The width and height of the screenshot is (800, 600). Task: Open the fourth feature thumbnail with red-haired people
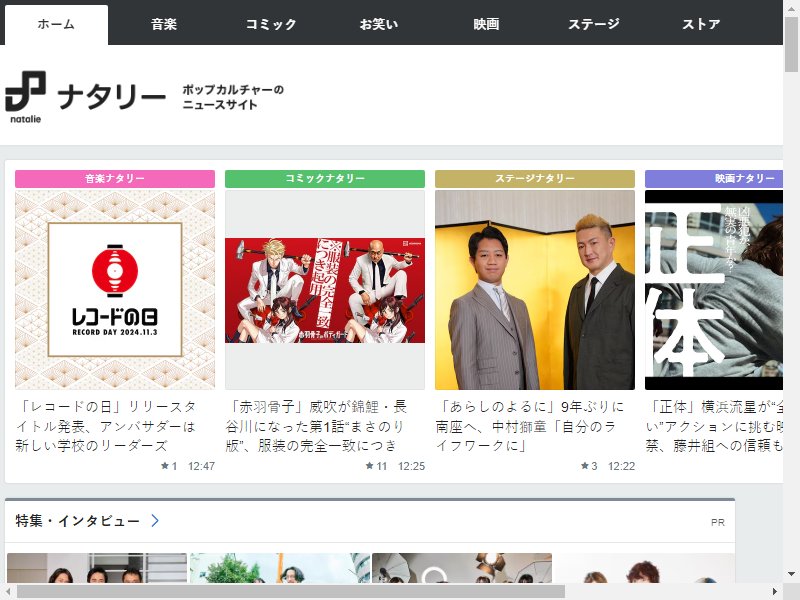(x=644, y=568)
